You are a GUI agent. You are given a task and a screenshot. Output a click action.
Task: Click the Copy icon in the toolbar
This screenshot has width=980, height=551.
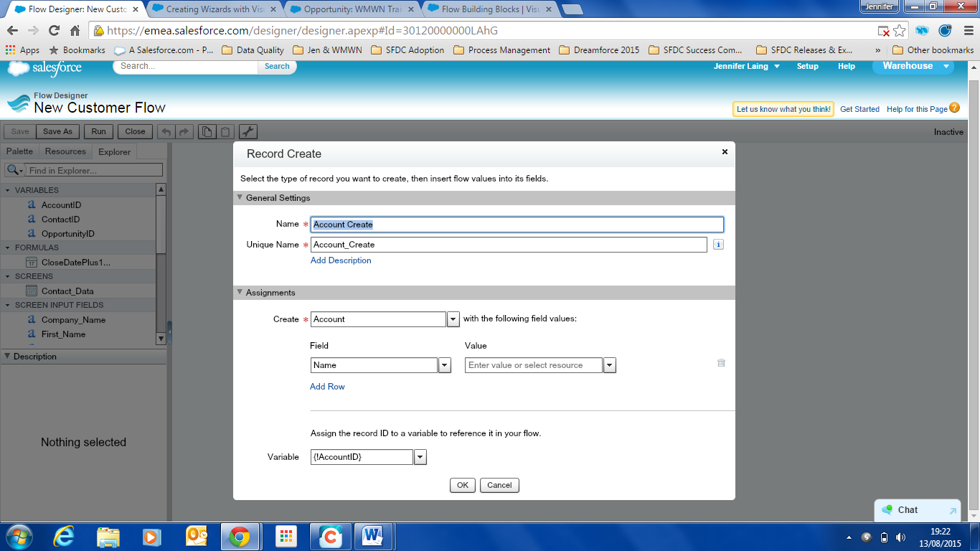click(x=207, y=131)
